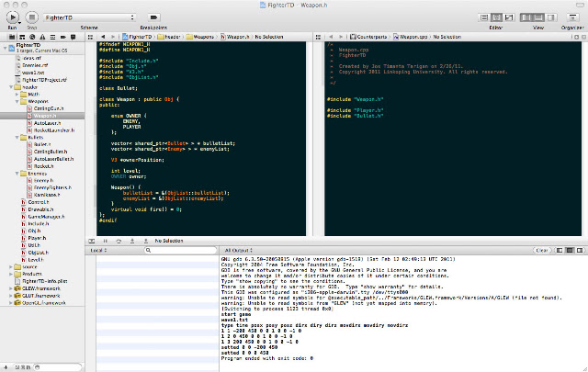Image resolution: width=588 pixels, height=372 pixels.
Task: Open Counterparts menu in assistant jump bar
Action: (x=368, y=37)
